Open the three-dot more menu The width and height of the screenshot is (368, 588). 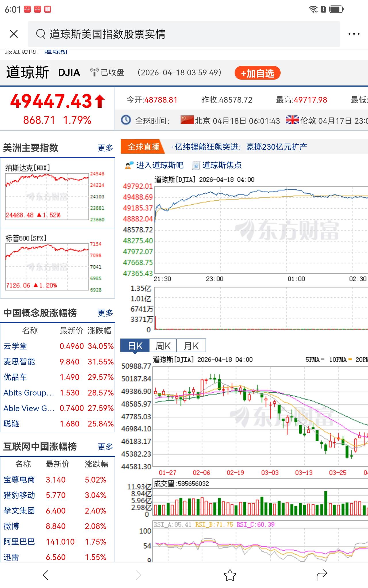[354, 34]
